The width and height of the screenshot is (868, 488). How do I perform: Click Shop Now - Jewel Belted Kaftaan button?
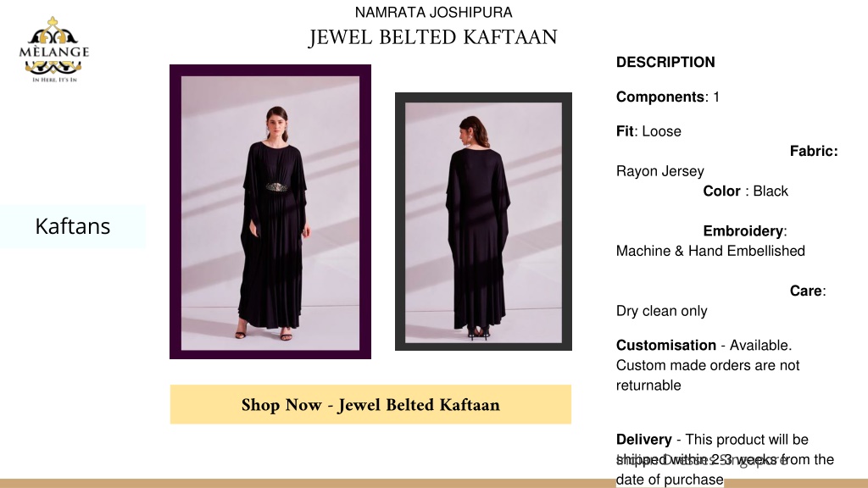pos(370,404)
